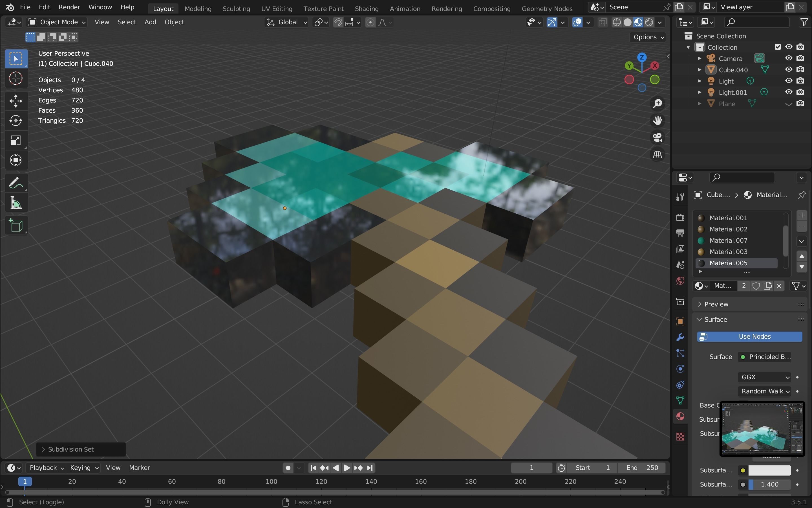Open GGX distribution dropdown

[764, 377]
